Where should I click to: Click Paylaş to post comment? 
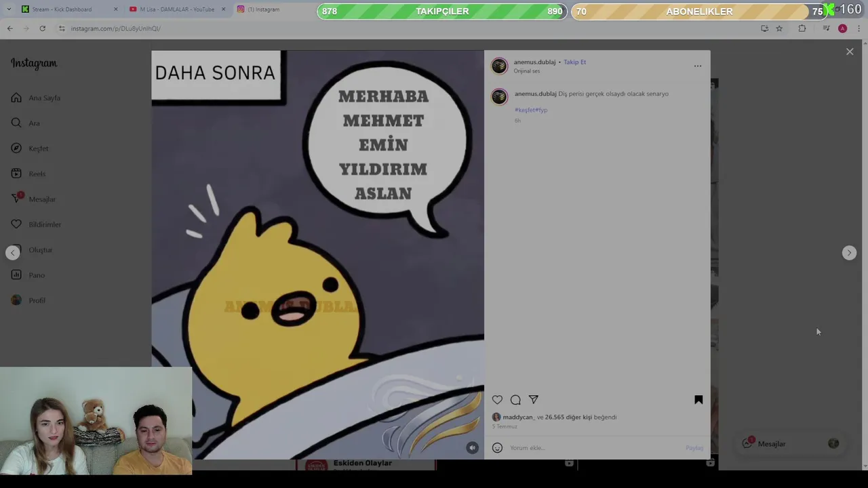[694, 448]
